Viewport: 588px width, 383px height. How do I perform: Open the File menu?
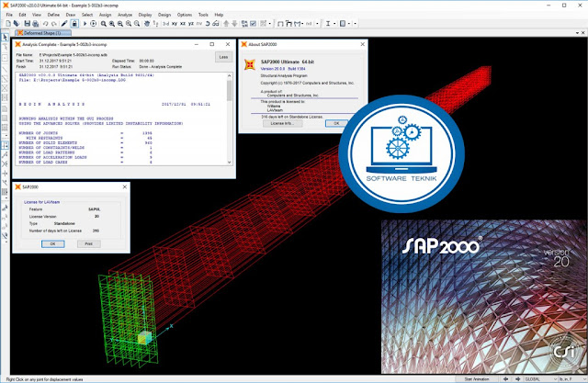[x=9, y=15]
